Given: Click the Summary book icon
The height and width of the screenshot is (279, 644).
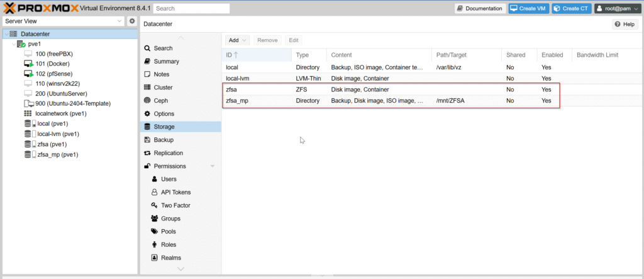Looking at the screenshot, I should [x=147, y=61].
